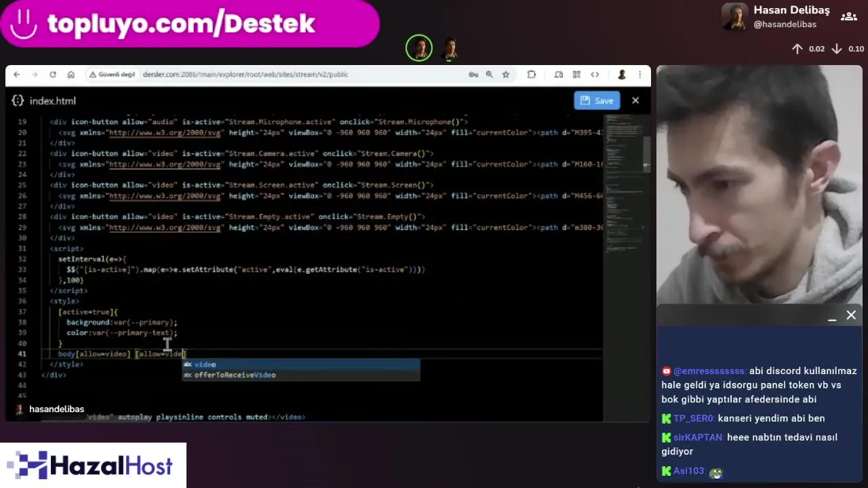The height and width of the screenshot is (488, 868).
Task: Click the @emresssssss username in chat
Action: click(710, 371)
